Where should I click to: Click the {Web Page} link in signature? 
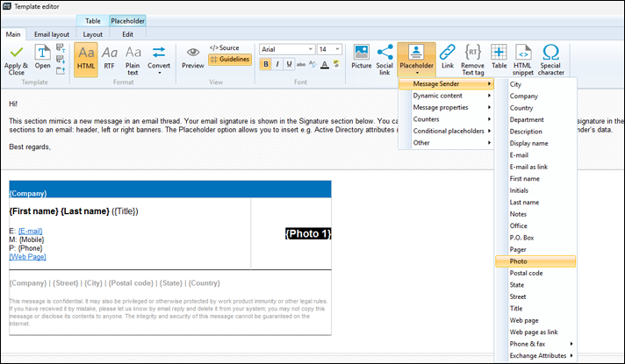click(x=27, y=257)
